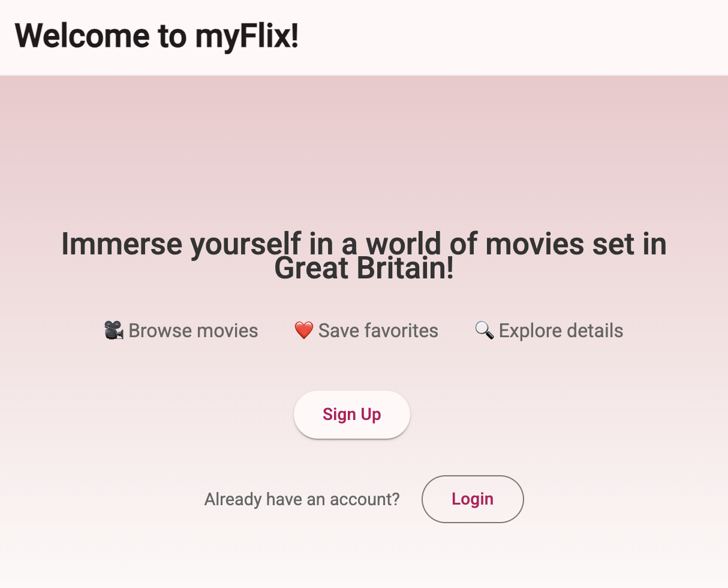Click the Great Britain tagline heading
The width and height of the screenshot is (728, 588).
click(x=363, y=255)
